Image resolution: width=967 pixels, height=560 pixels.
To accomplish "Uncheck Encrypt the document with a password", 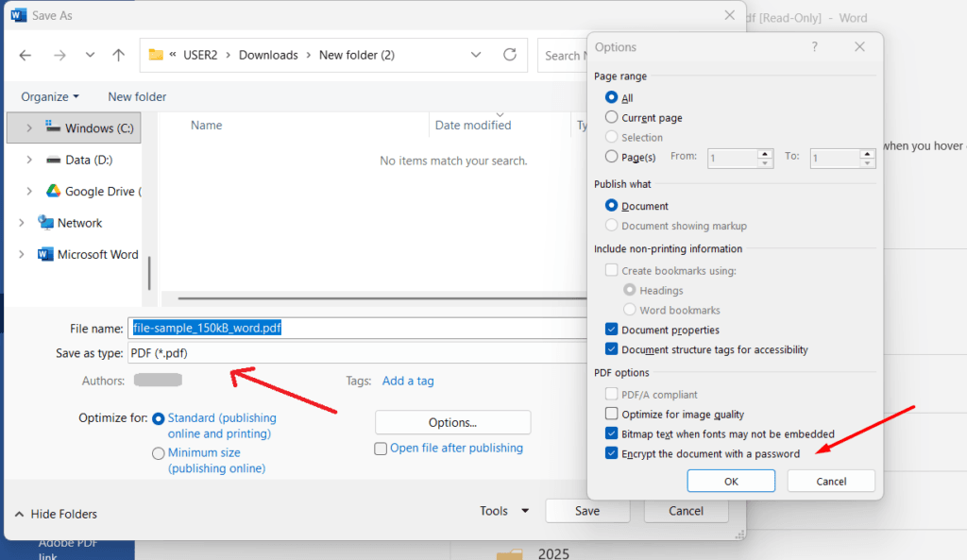I will pos(611,453).
